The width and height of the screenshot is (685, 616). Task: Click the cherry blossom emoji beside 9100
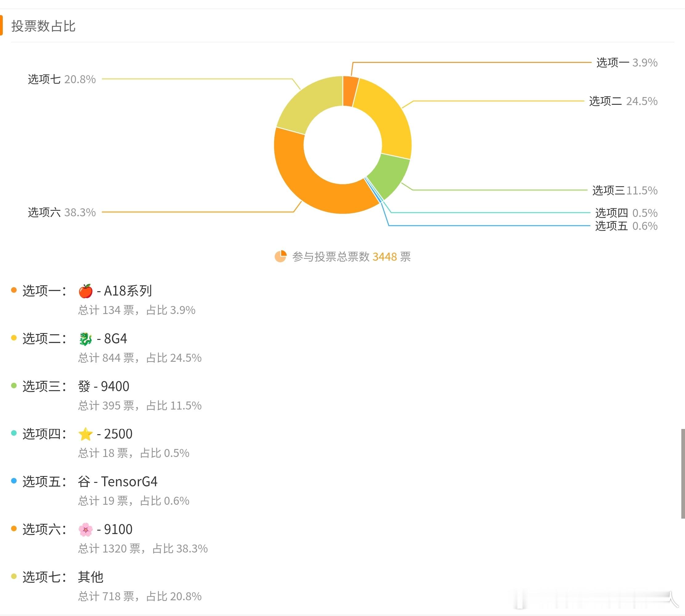click(86, 529)
